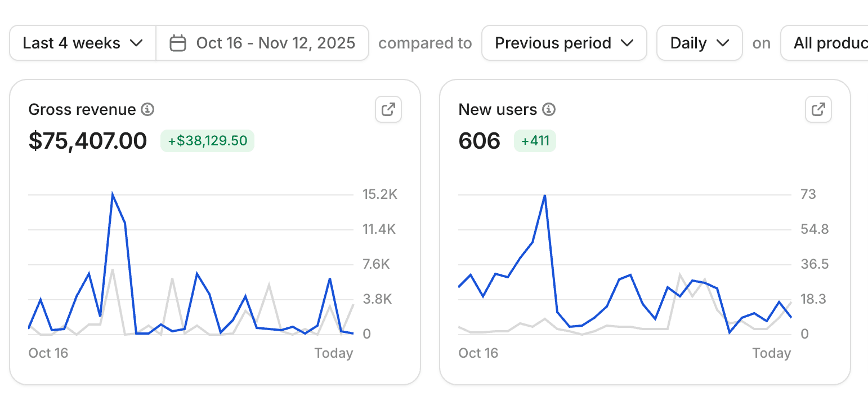
Task: Click the Today label on revenue chart
Action: pyautogui.click(x=334, y=353)
